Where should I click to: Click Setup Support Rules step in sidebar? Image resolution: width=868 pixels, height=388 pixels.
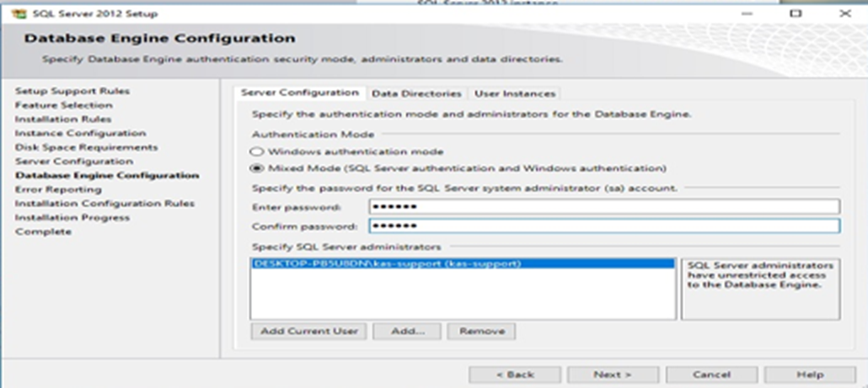[72, 91]
